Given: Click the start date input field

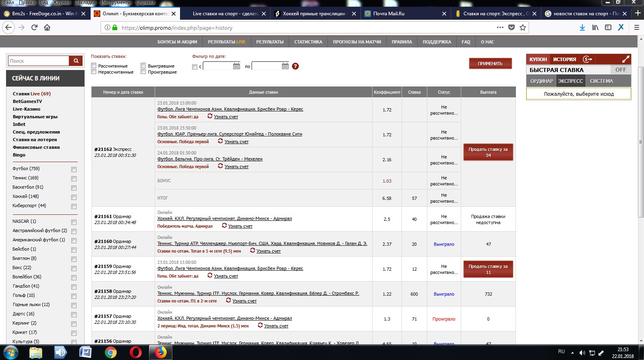Looking at the screenshot, I should point(217,66).
